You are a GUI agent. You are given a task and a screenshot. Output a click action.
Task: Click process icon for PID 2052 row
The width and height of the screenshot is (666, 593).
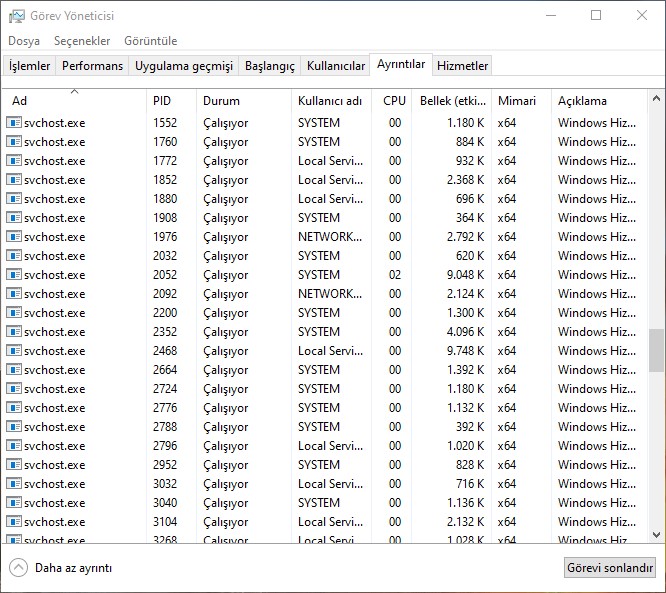click(x=14, y=275)
